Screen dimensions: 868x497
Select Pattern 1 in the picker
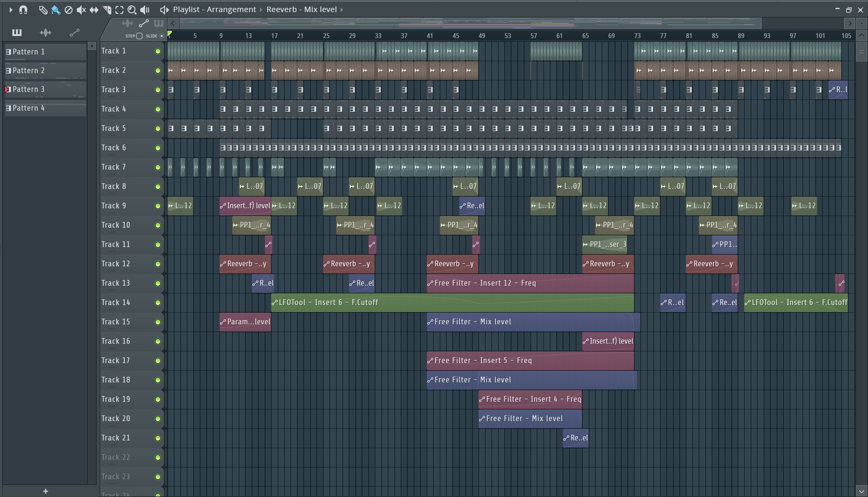[45, 52]
